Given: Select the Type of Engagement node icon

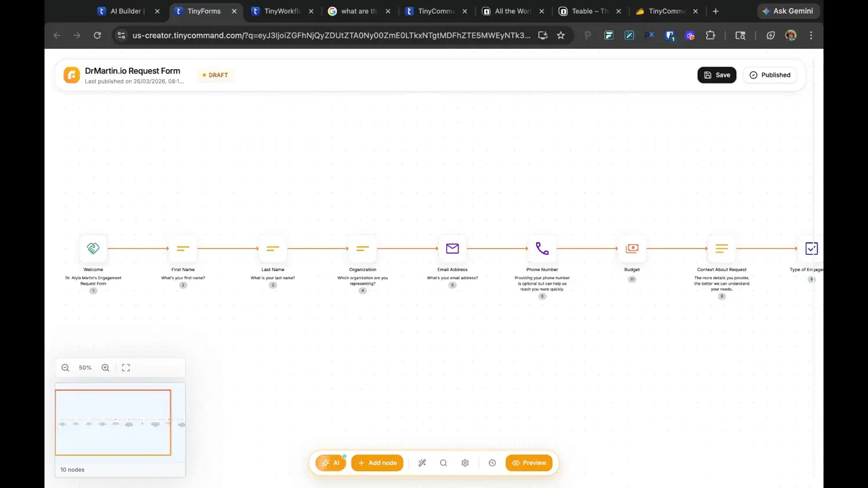Looking at the screenshot, I should pos(811,248).
